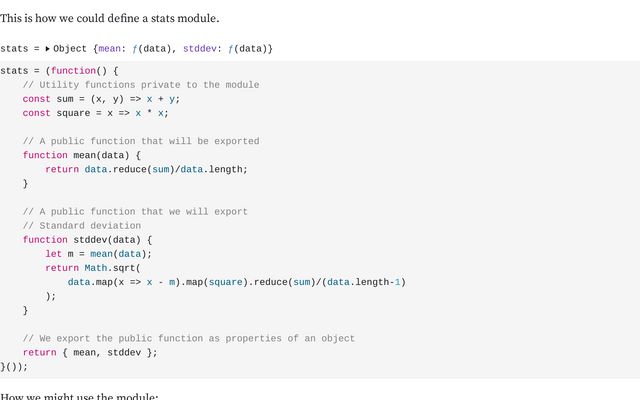Click the 'function stddev(data)' declaration line
This screenshot has height=400, width=640.
pyautogui.click(x=87, y=240)
